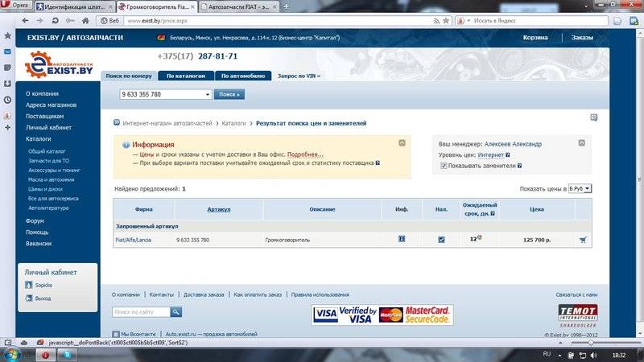Viewport: 644px width, 362px height.
Task: Expand the part number combo box arrow
Action: 207,94
